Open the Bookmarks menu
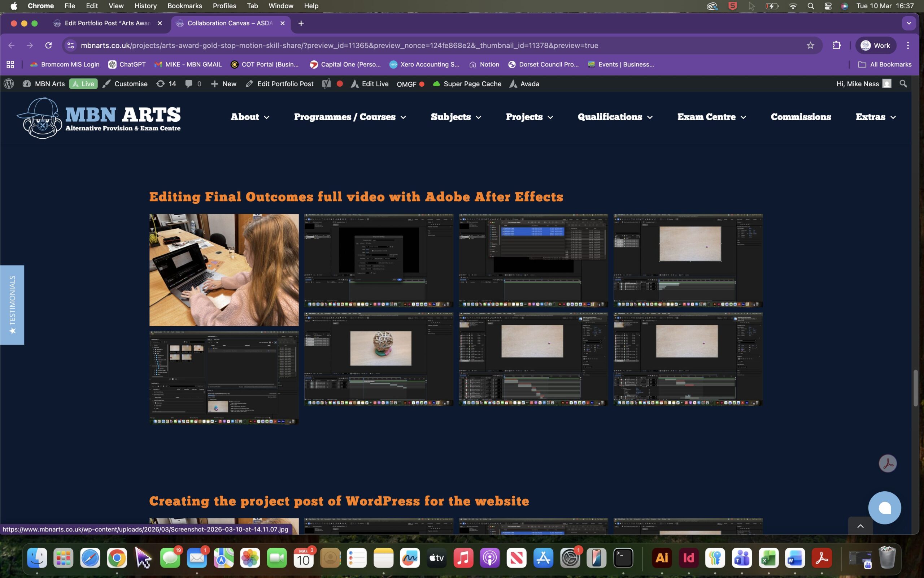The height and width of the screenshot is (578, 924). coord(185,6)
